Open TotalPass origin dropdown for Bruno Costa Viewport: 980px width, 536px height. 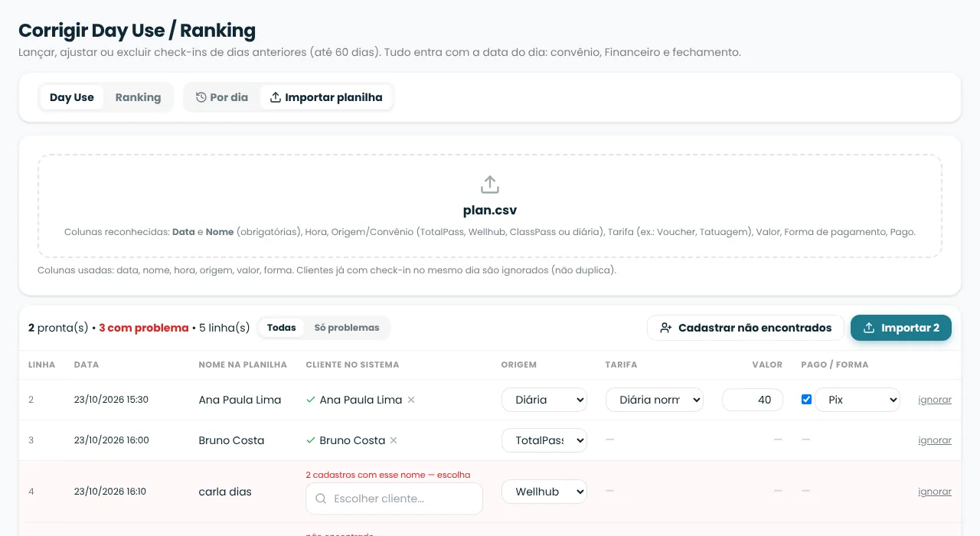544,440
